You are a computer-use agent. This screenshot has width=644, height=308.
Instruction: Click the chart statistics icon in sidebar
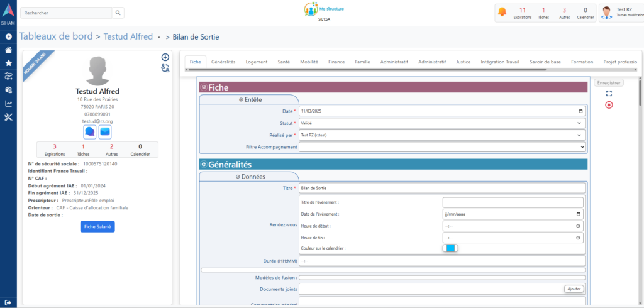click(8, 104)
